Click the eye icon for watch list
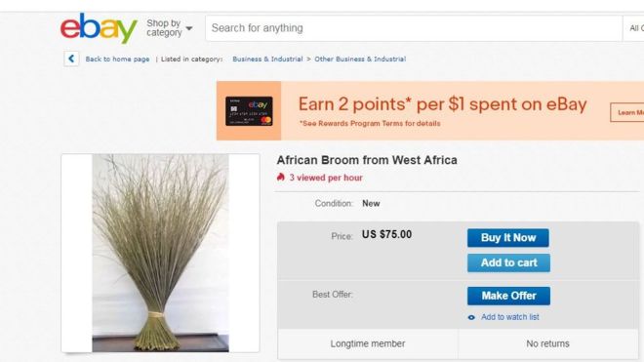The height and width of the screenshot is (362, 644). coord(471,317)
